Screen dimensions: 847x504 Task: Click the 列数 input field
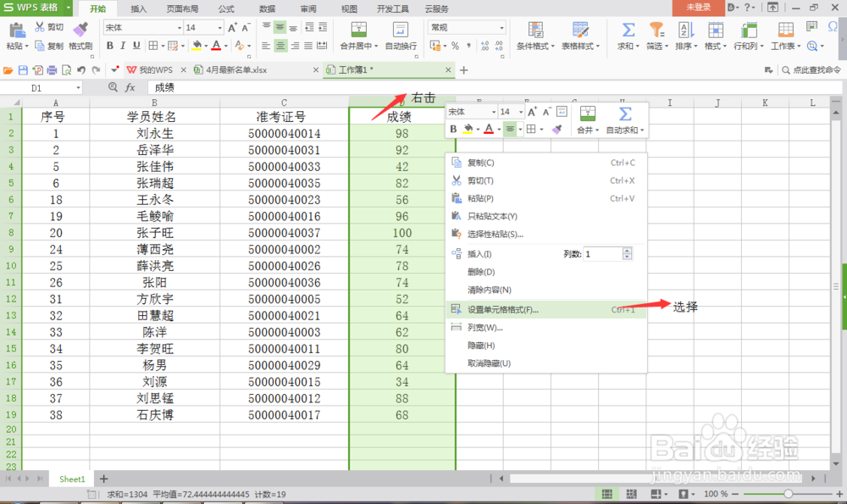pyautogui.click(x=602, y=254)
